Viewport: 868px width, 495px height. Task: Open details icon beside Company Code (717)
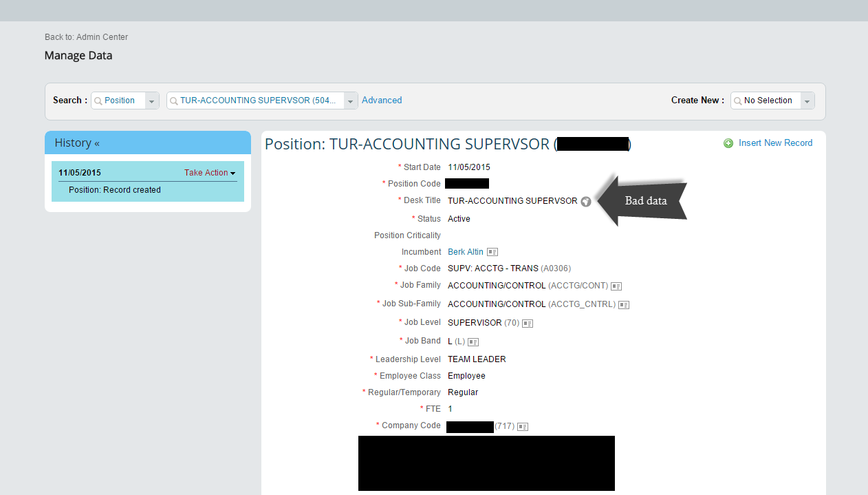coord(523,426)
